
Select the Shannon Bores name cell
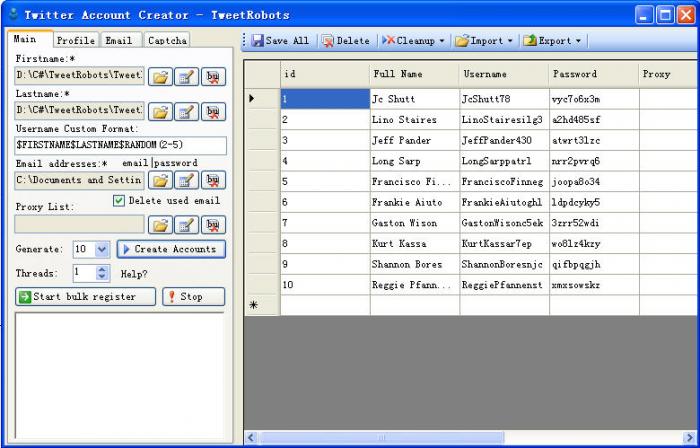(415, 265)
